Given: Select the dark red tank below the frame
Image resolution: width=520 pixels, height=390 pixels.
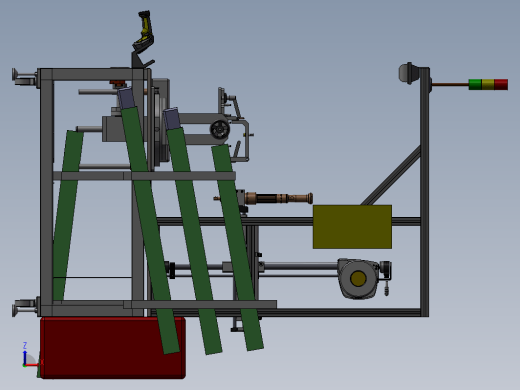Looking at the screenshot, I should coord(113,348).
